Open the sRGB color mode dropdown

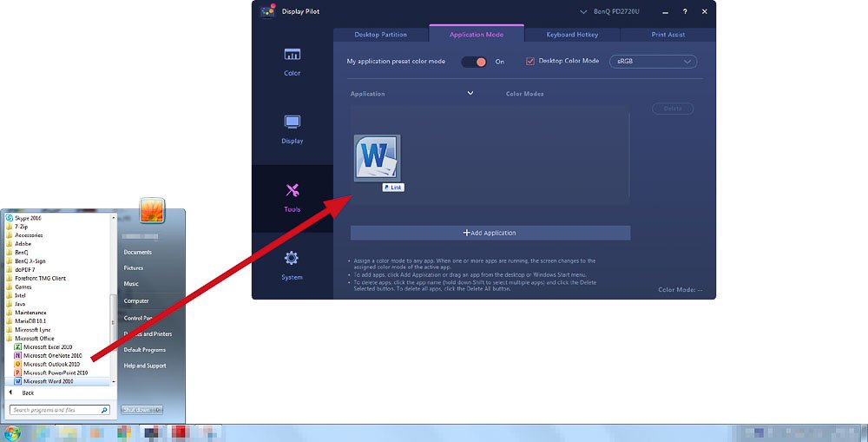click(x=653, y=62)
